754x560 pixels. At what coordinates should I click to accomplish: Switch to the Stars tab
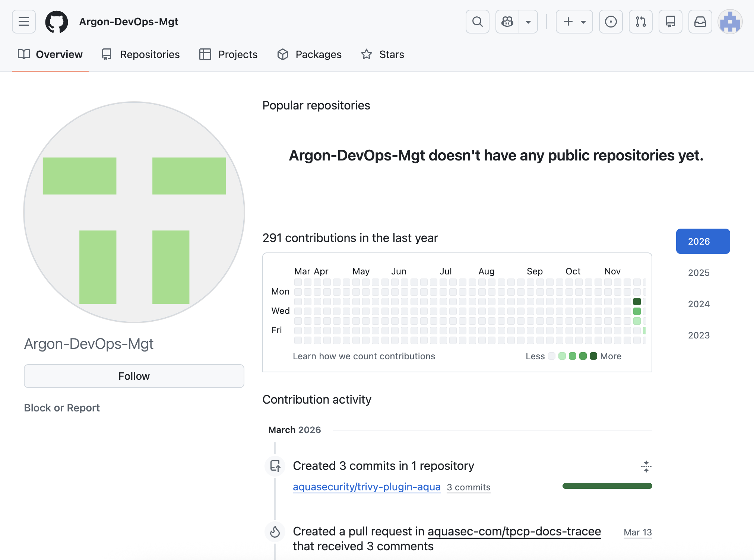(x=383, y=54)
